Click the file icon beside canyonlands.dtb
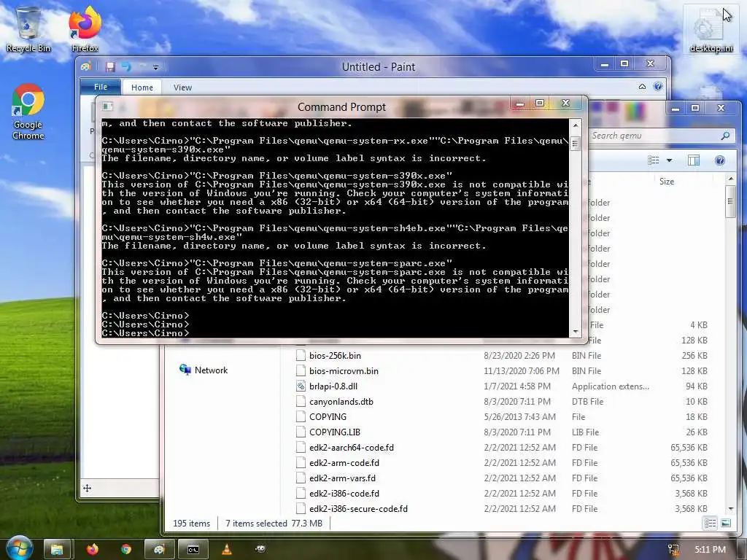747x560 pixels. tap(301, 402)
